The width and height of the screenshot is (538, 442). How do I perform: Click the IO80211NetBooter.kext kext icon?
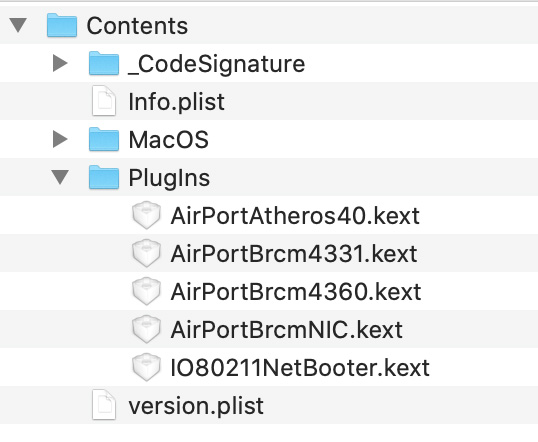146,368
